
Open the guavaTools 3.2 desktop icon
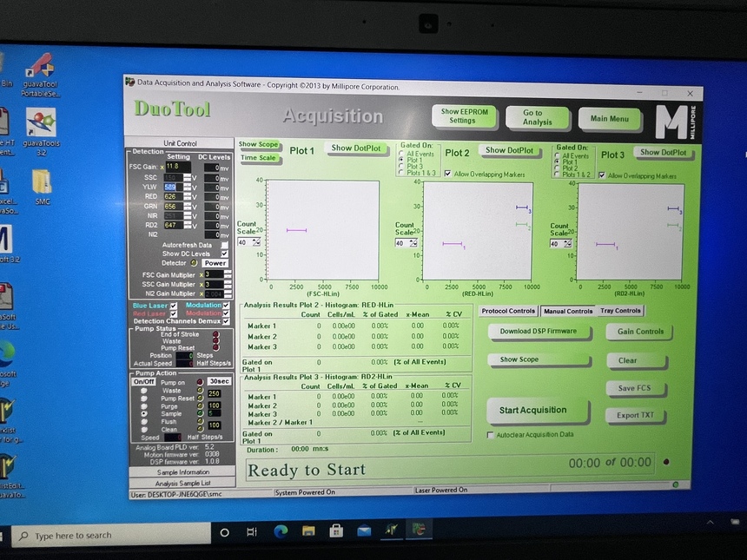41,126
